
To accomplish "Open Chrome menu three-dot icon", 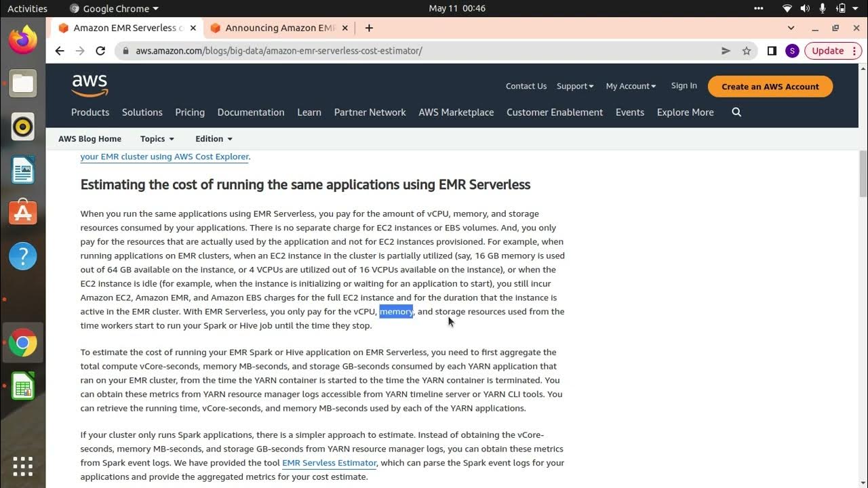I will coord(855,51).
